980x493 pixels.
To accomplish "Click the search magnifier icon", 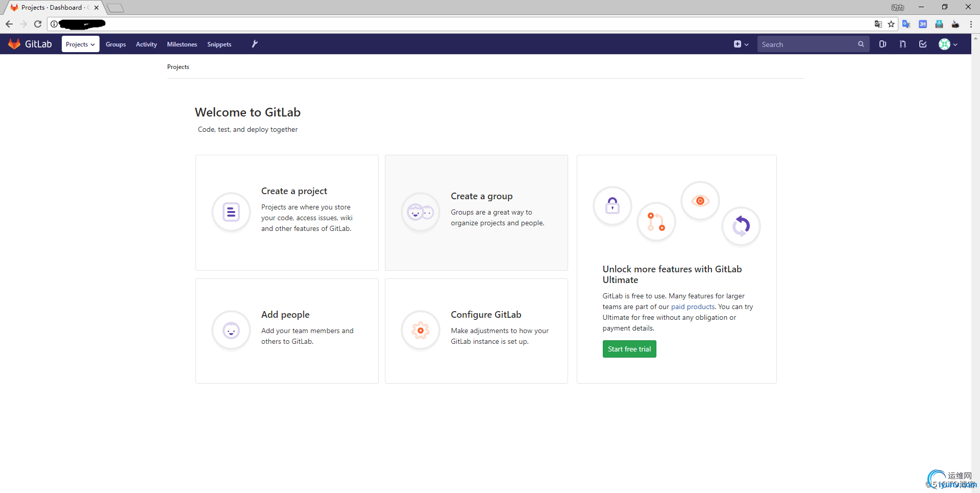I will coord(861,44).
